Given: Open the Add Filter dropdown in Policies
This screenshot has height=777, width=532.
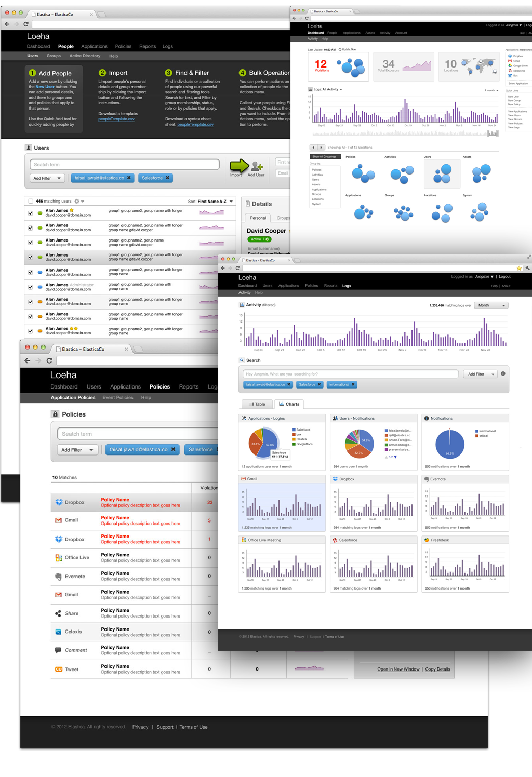Looking at the screenshot, I should pos(77,450).
